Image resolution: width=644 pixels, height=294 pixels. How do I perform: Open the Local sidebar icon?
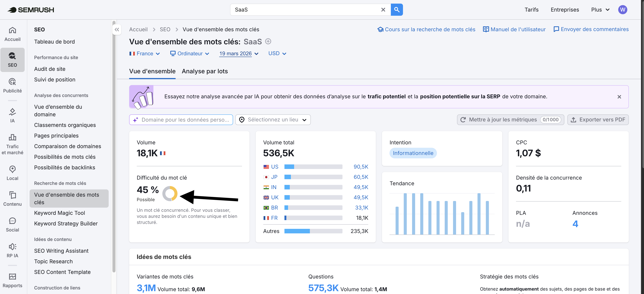12,173
